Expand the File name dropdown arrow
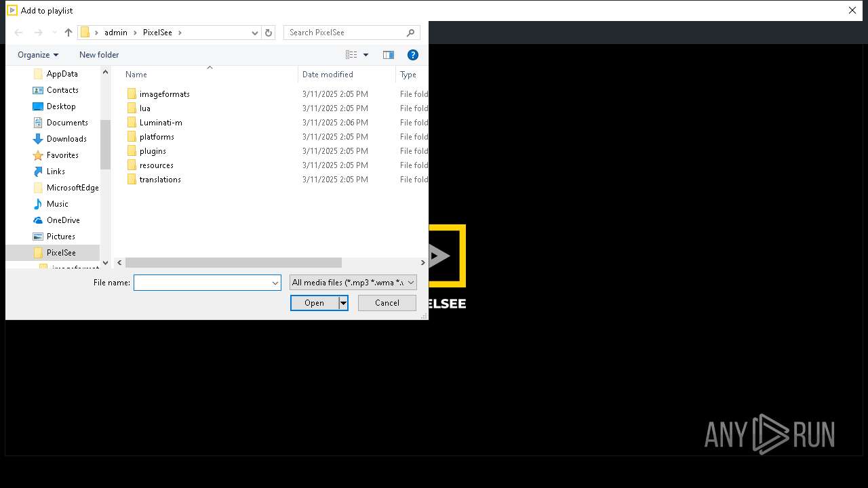The width and height of the screenshot is (868, 488). tap(275, 283)
